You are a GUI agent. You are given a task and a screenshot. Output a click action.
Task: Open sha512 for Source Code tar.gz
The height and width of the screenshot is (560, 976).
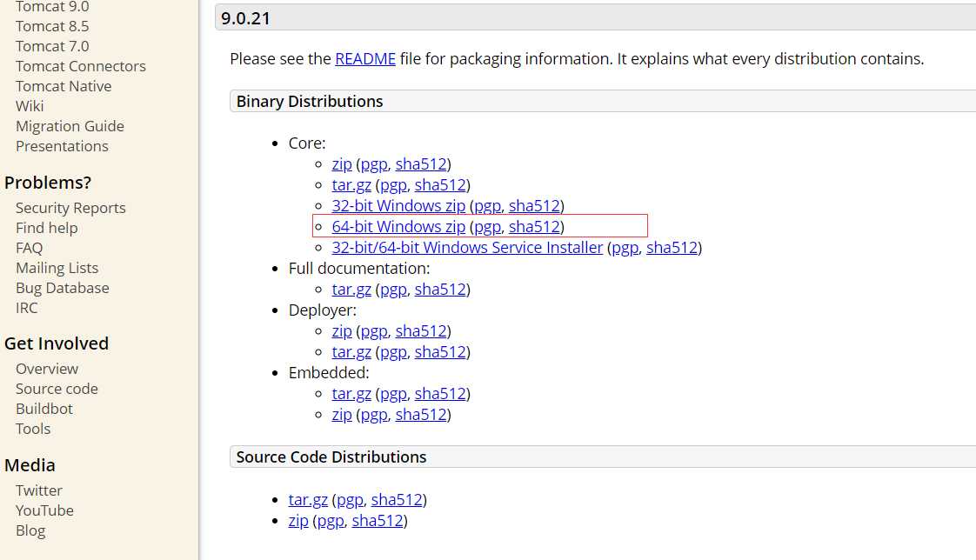(397, 500)
